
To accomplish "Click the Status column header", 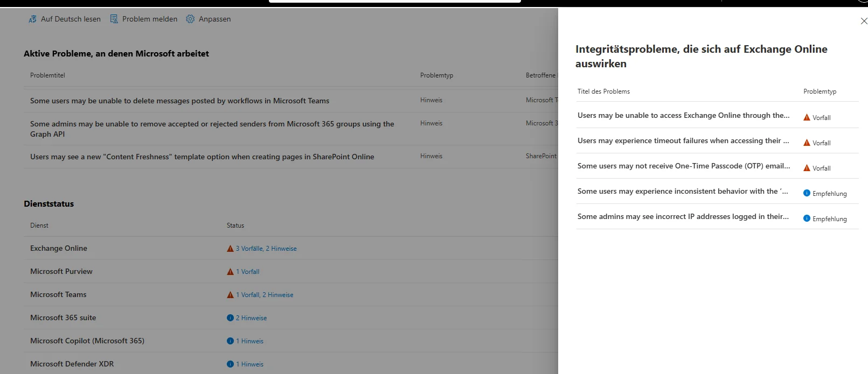I will coord(235,225).
